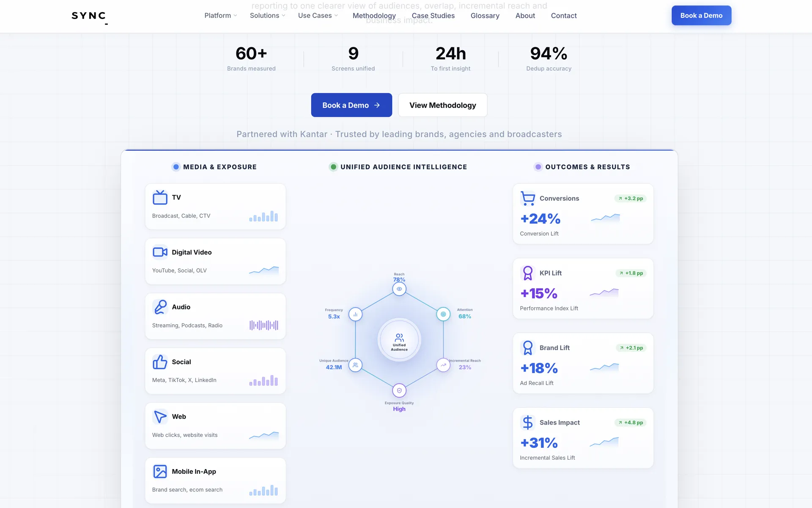Click the Audio microphone icon
This screenshot has width=812, height=508.
160,307
